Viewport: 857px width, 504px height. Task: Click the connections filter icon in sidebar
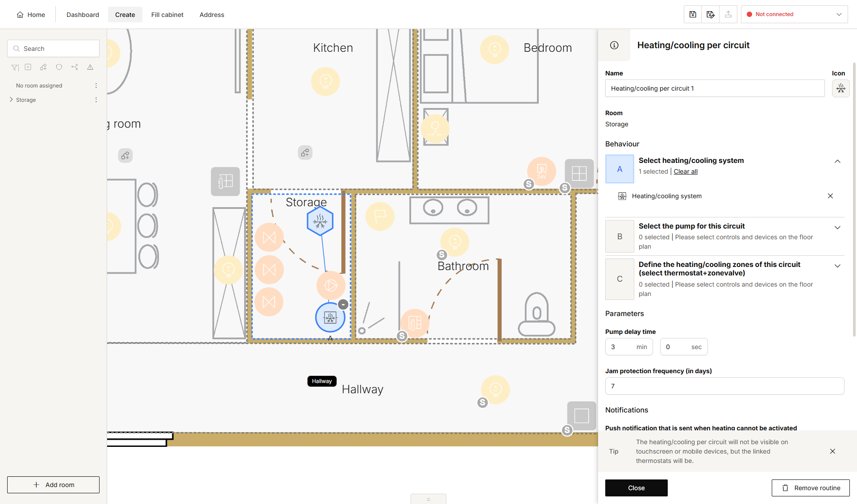75,67
